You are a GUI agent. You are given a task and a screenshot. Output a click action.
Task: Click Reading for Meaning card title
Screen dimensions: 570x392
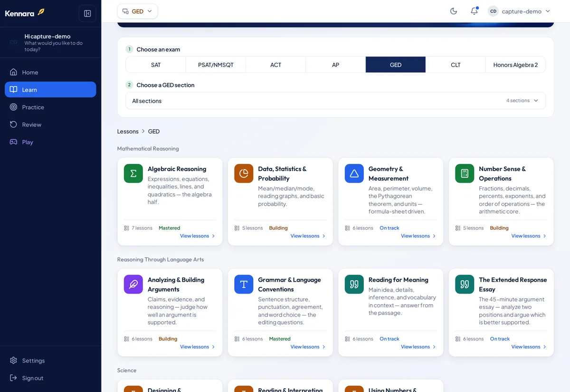(399, 280)
